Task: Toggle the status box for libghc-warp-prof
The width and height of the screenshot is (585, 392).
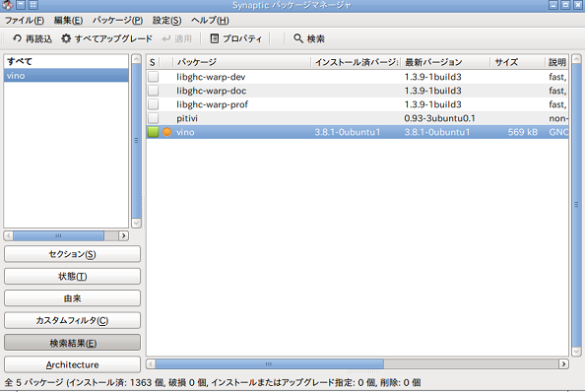Action: click(x=153, y=104)
